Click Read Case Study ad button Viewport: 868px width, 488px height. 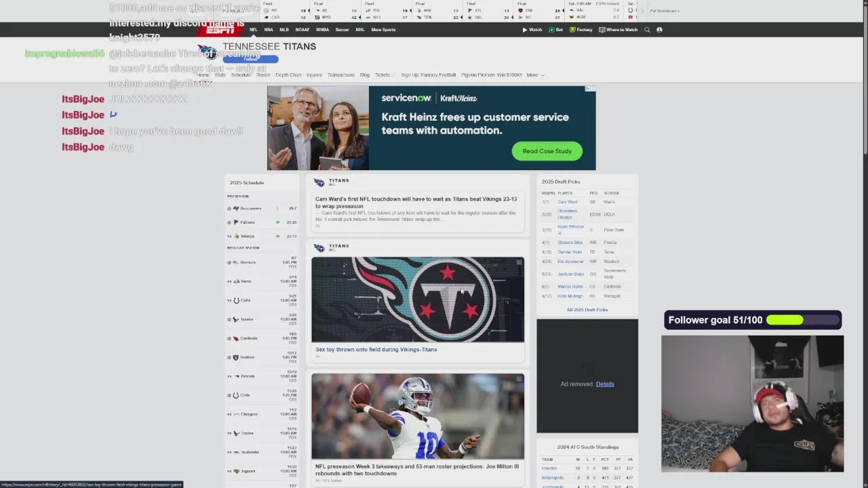pyautogui.click(x=547, y=151)
